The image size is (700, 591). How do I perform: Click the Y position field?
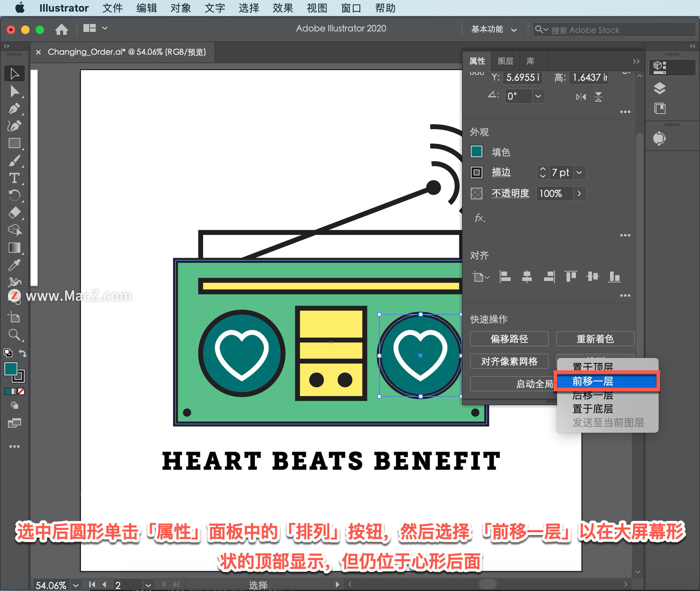coord(522,77)
